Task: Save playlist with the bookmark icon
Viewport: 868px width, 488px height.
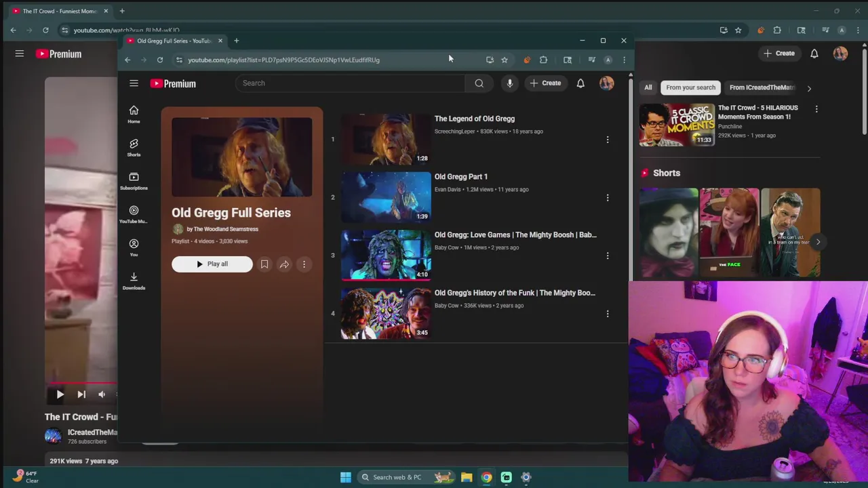Action: click(264, 264)
